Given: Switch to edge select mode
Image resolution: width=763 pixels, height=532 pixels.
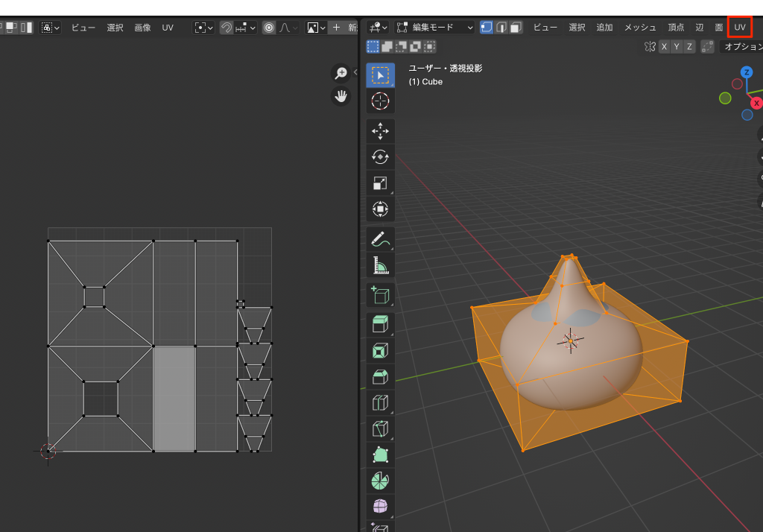Looking at the screenshot, I should [x=502, y=28].
